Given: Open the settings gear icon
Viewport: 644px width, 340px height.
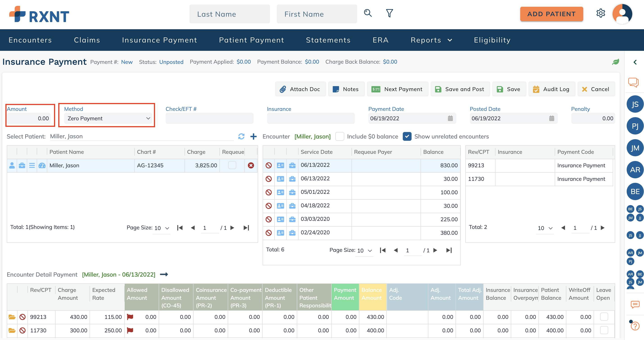Looking at the screenshot, I should [601, 13].
